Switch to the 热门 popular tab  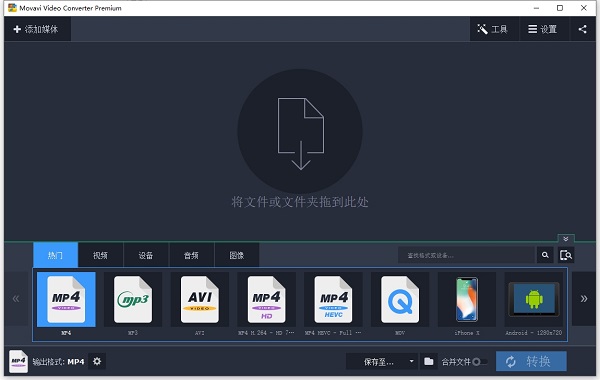(x=55, y=255)
